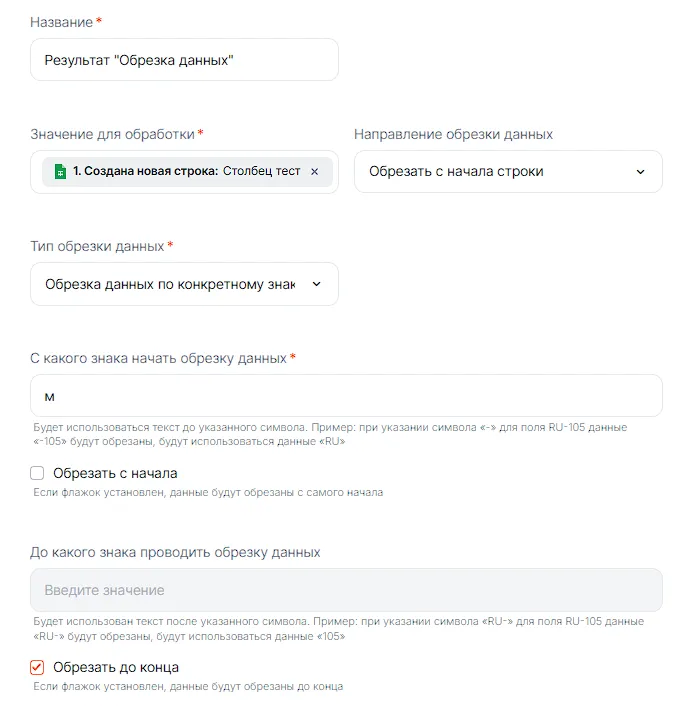
Task: Click the "До какого знака проводить обрезку данных" label
Action: tap(175, 552)
